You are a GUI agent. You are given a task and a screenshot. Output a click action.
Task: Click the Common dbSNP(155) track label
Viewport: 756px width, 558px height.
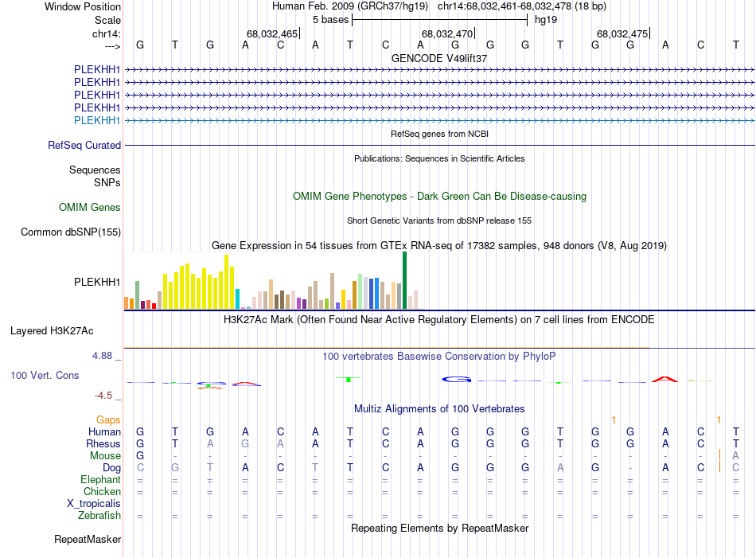71,232
